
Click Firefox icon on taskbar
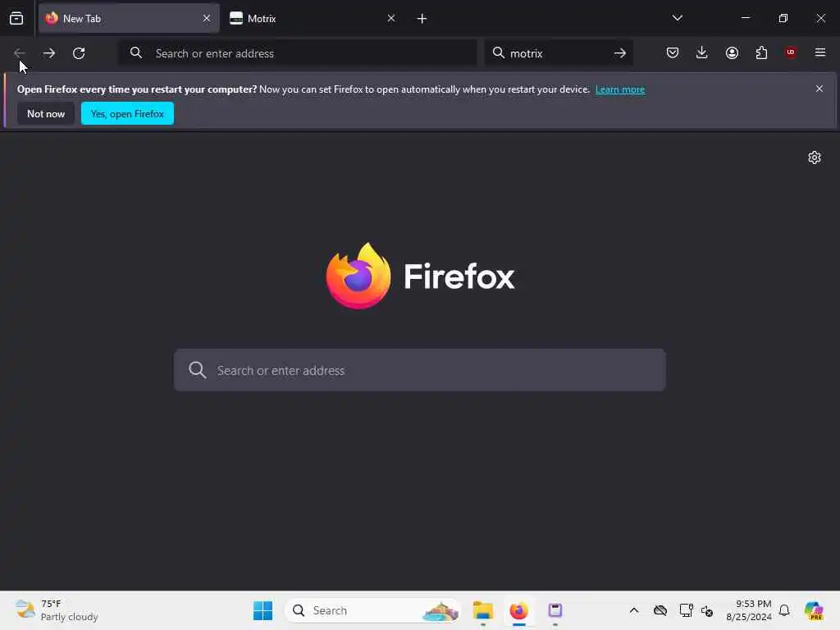[518, 610]
